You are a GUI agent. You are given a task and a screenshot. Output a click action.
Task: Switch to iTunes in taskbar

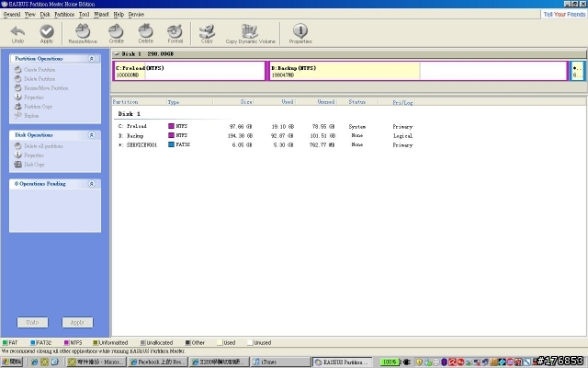coord(281,362)
